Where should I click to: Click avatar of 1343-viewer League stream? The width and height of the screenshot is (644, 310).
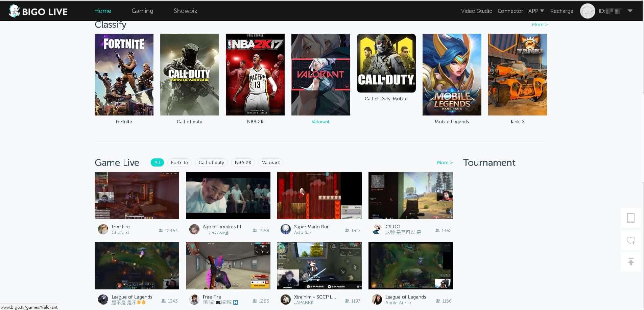click(103, 300)
